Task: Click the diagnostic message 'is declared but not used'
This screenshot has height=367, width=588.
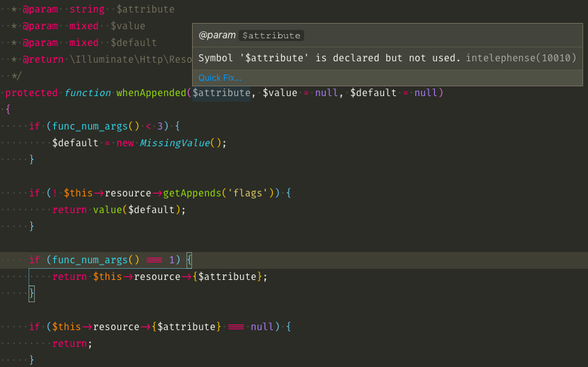Action: [x=388, y=58]
